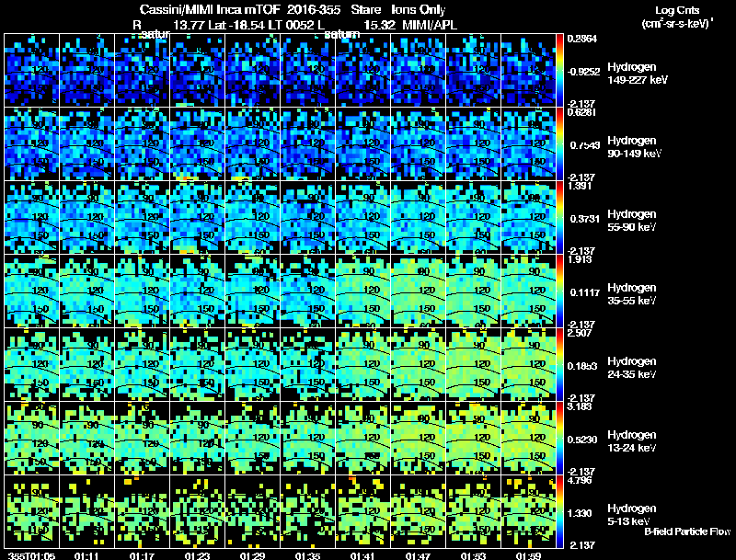Click the 'Hydrogen 5-13 keV' row label
Viewport: 736px width, 560px height.
[x=632, y=515]
